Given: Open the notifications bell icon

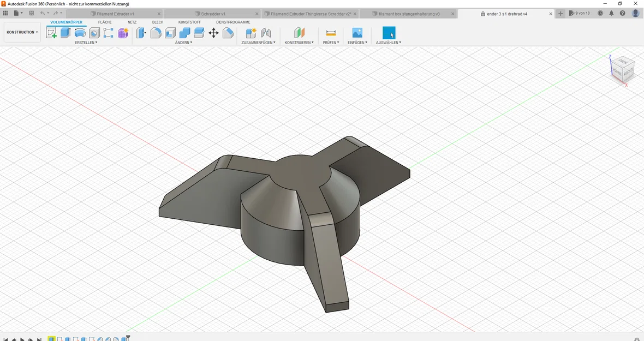Looking at the screenshot, I should click(611, 12).
